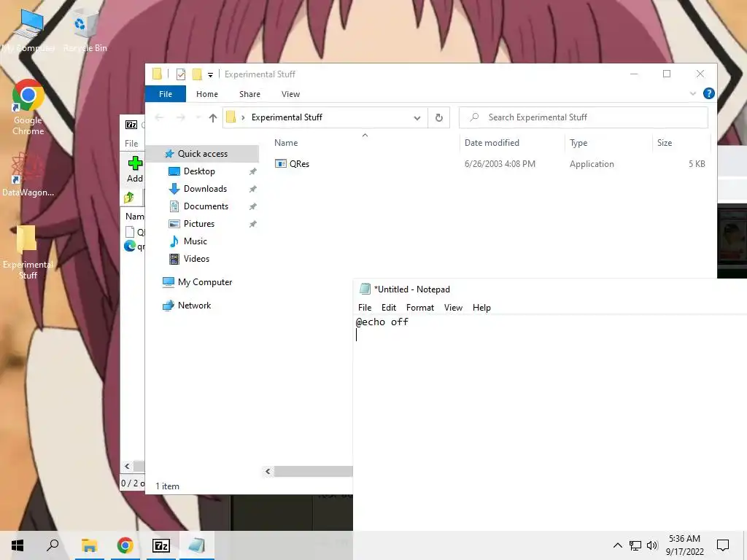
Task: Open the notification center
Action: coord(723,545)
